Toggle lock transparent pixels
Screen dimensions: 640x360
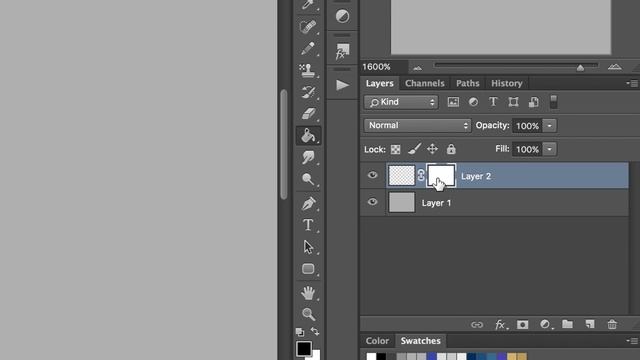[395, 149]
